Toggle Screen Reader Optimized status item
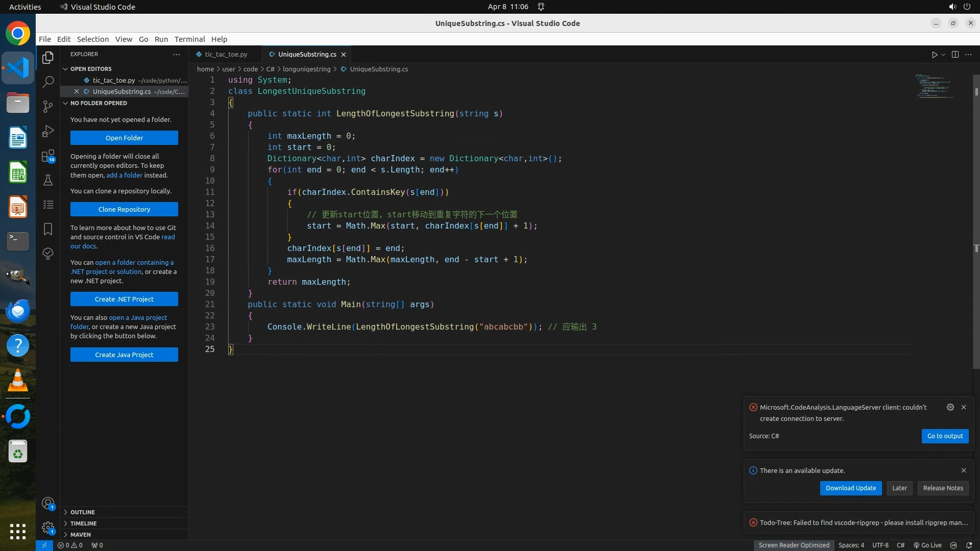The image size is (980, 551). pos(794,545)
